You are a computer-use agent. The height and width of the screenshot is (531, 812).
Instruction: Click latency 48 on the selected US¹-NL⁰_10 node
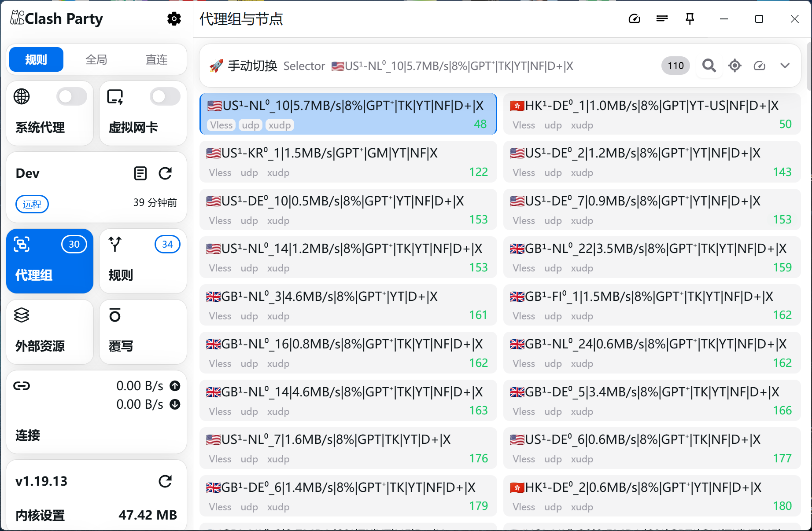tap(480, 125)
